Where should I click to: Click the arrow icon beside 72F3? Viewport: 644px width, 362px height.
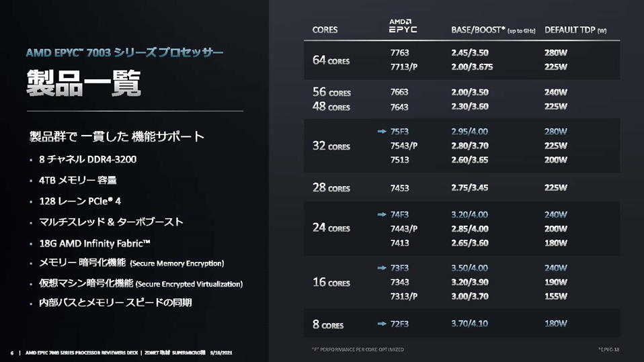pyautogui.click(x=381, y=324)
